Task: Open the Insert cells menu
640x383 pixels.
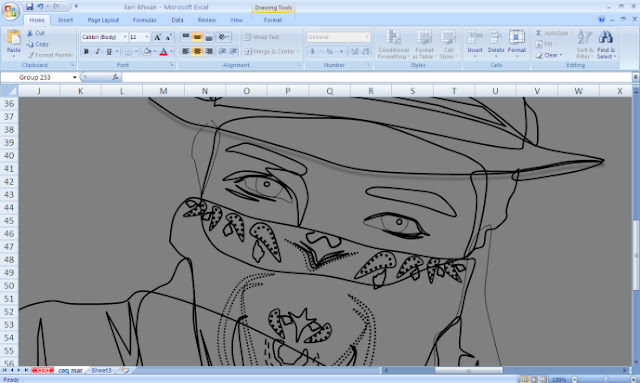Action: point(475,44)
